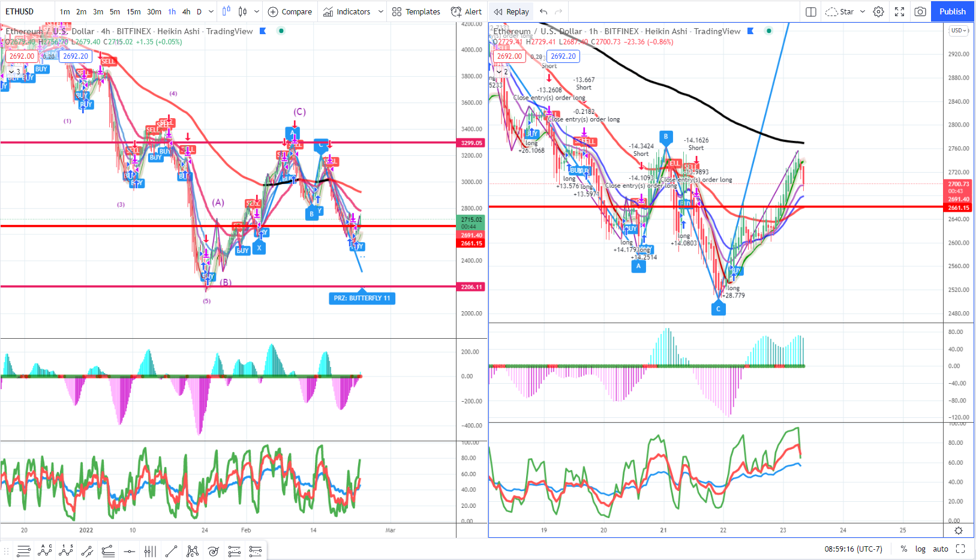Select the long position tool icon
This screenshot has width=976, height=560.
point(234,551)
